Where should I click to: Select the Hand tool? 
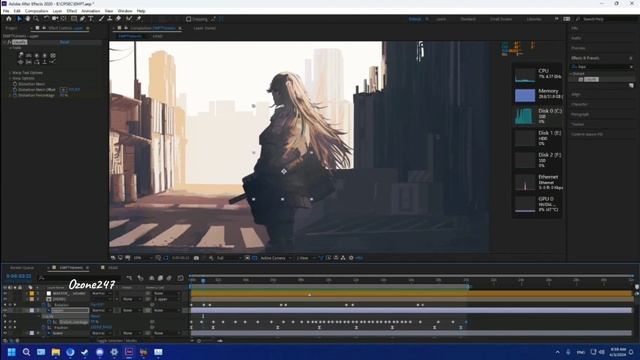27,19
